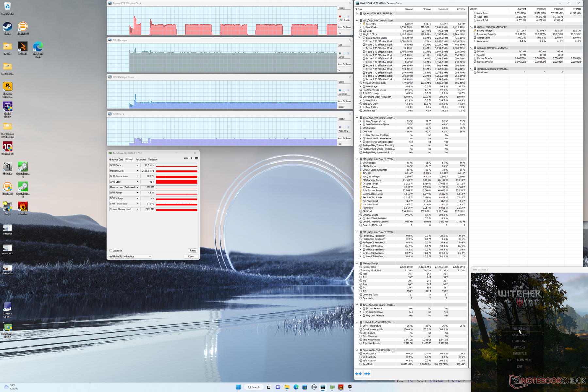This screenshot has height=392, width=588.
Task: Click the HWiNFO expand-columns arrows button
Action: [358, 374]
